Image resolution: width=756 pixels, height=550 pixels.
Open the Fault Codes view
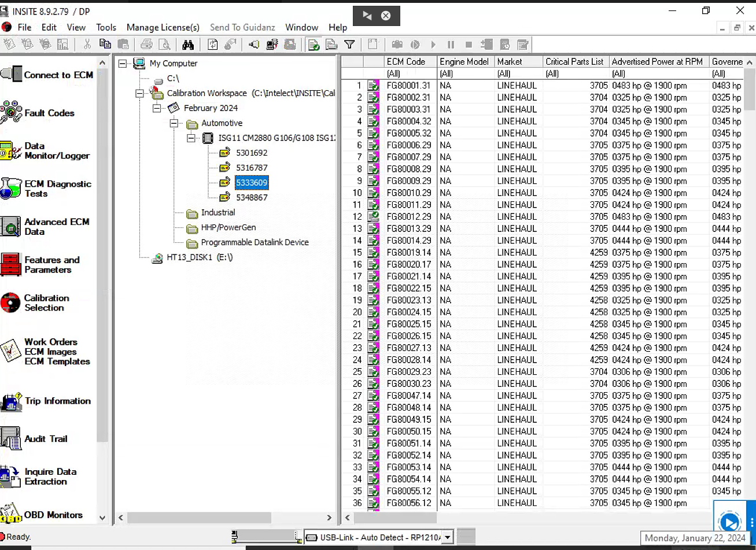[x=38, y=113]
